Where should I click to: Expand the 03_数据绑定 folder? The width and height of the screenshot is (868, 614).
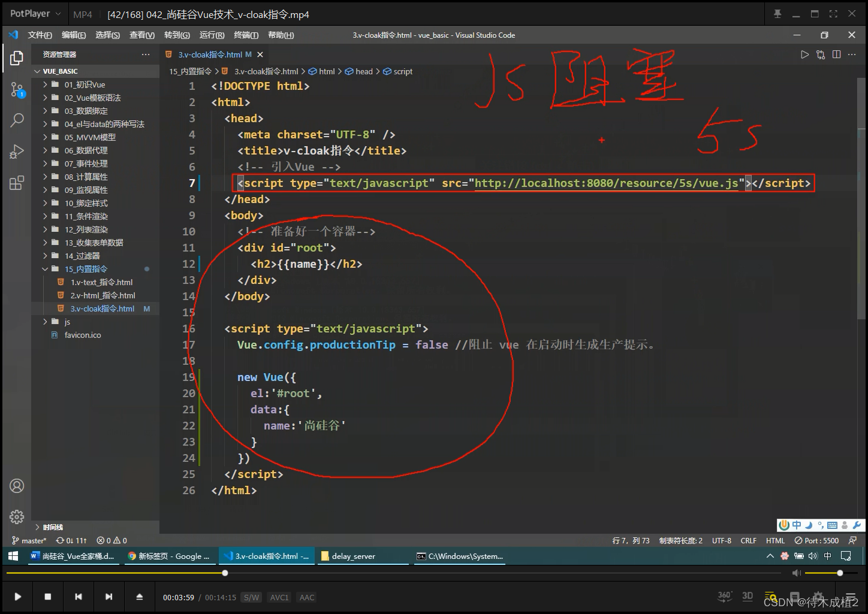coord(96,111)
